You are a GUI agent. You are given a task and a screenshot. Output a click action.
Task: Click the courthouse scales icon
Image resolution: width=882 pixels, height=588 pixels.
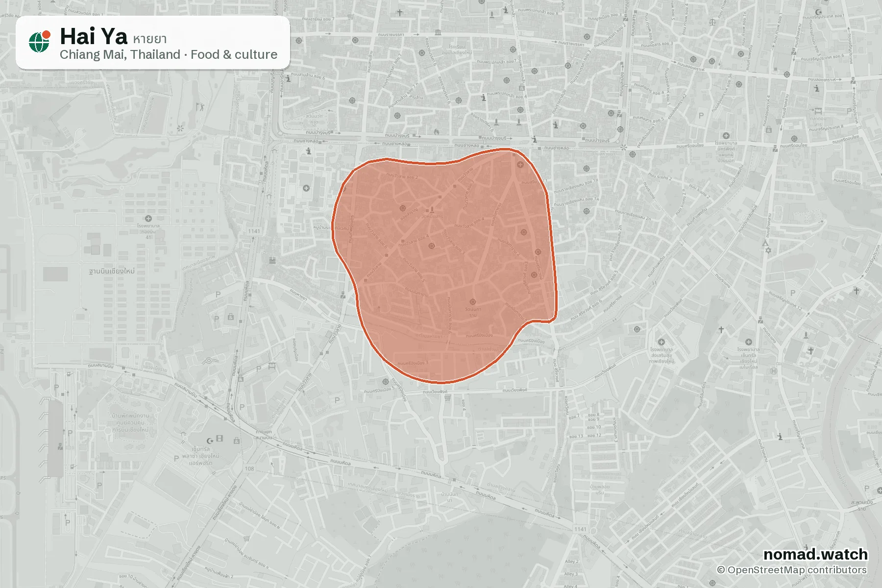[x=712, y=22]
